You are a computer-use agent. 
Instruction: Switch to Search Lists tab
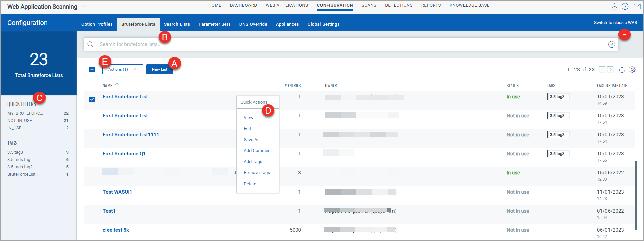tap(177, 24)
